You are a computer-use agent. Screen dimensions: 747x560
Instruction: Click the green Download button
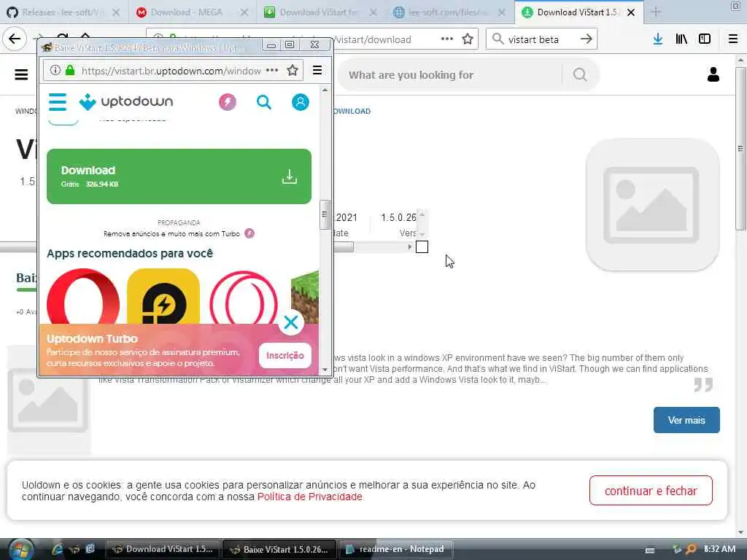click(x=179, y=176)
